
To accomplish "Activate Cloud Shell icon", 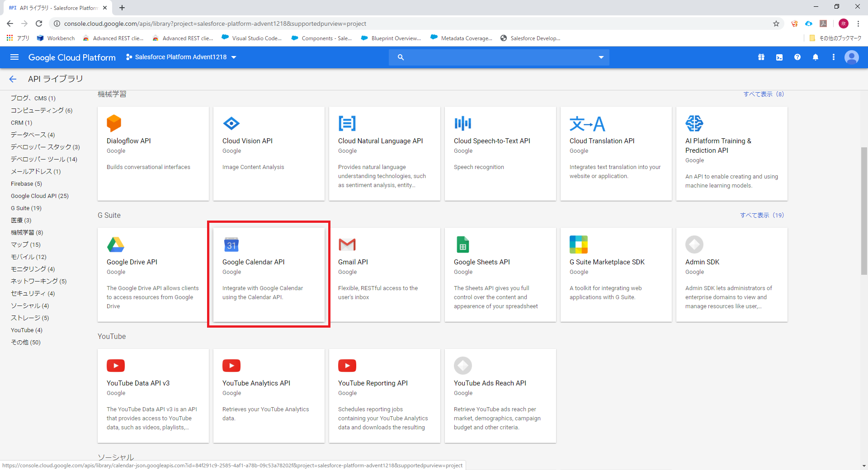I will click(x=779, y=57).
